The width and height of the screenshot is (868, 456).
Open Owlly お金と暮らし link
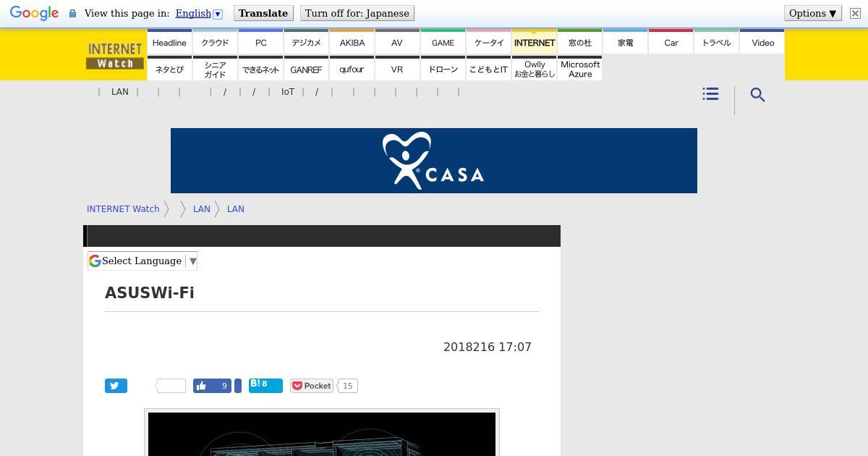click(535, 69)
